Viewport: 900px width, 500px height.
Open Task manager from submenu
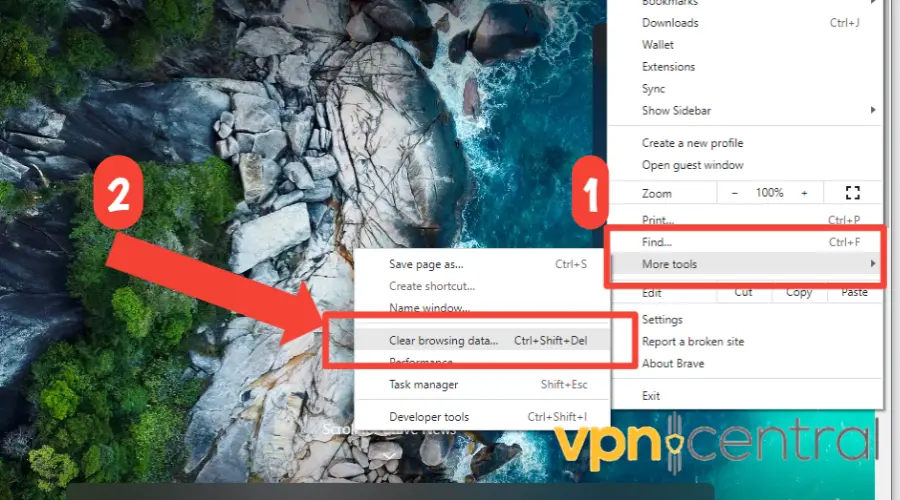pos(424,385)
